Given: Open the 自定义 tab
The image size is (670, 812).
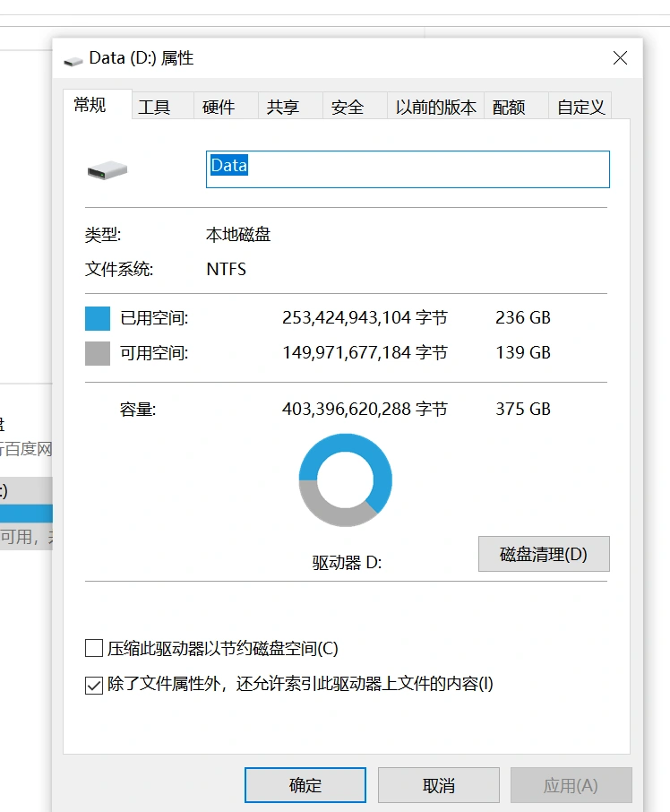Looking at the screenshot, I should coord(581,107).
